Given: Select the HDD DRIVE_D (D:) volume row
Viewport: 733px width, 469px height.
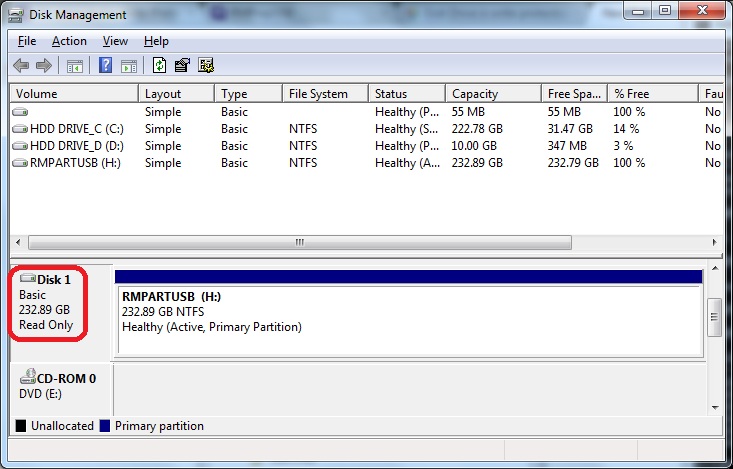Looking at the screenshot, I should tap(366, 146).
